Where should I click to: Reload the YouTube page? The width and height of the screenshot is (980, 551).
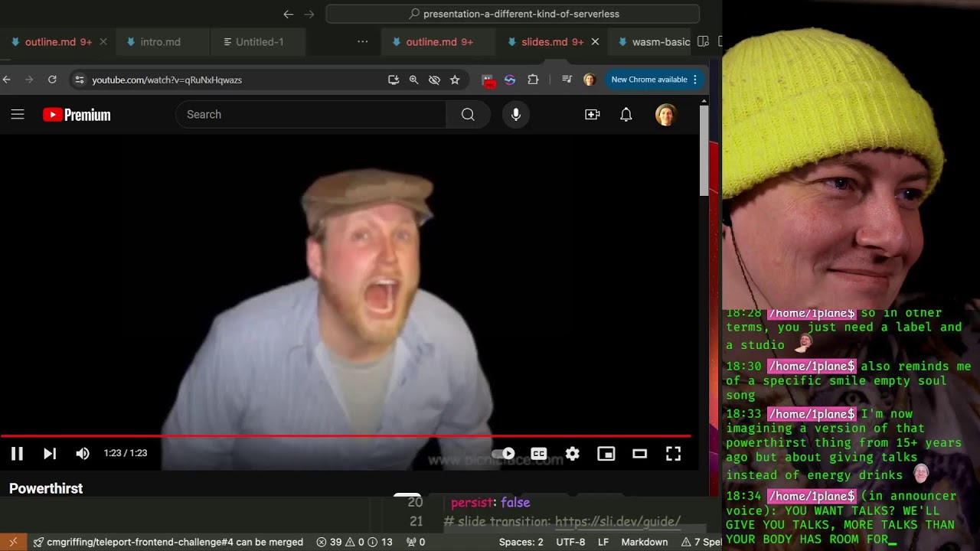tap(52, 80)
